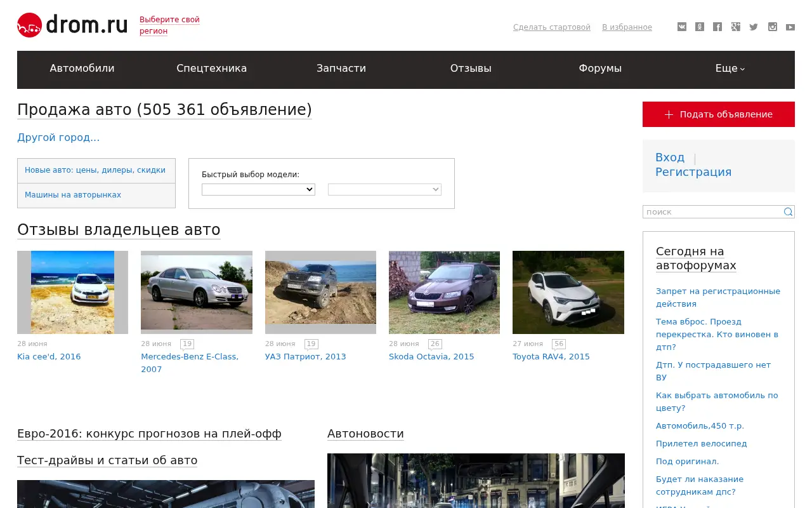Open the car brand quick-select dropdown
Viewport: 812px width, 508px height.
coord(258,189)
